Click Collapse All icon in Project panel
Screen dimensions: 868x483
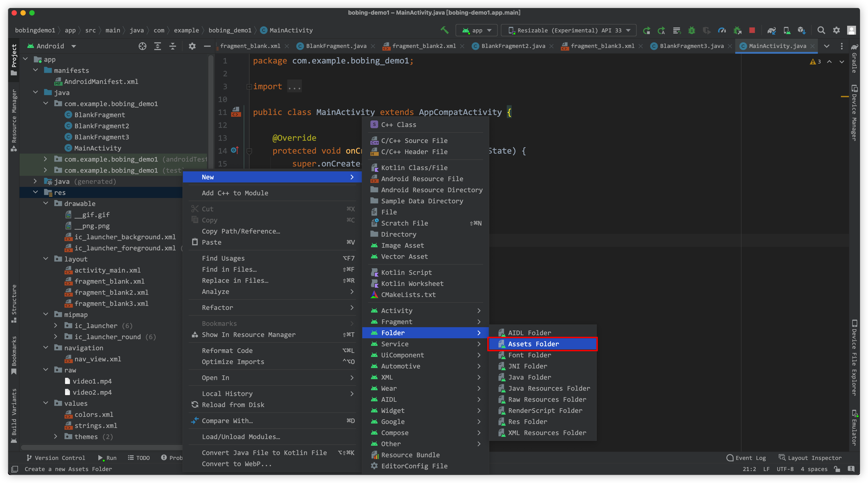(172, 46)
